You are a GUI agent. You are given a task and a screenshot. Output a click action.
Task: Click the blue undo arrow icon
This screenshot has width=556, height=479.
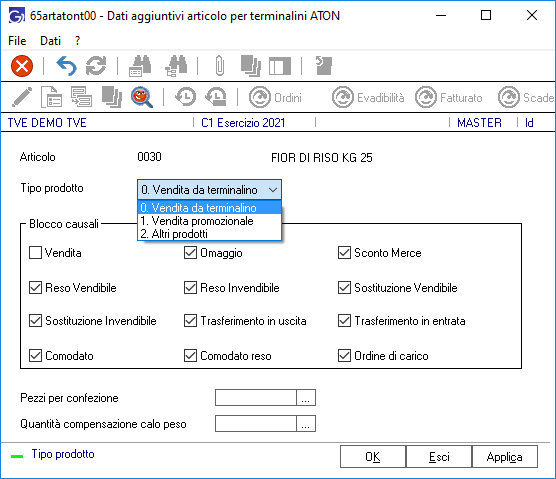[66, 66]
